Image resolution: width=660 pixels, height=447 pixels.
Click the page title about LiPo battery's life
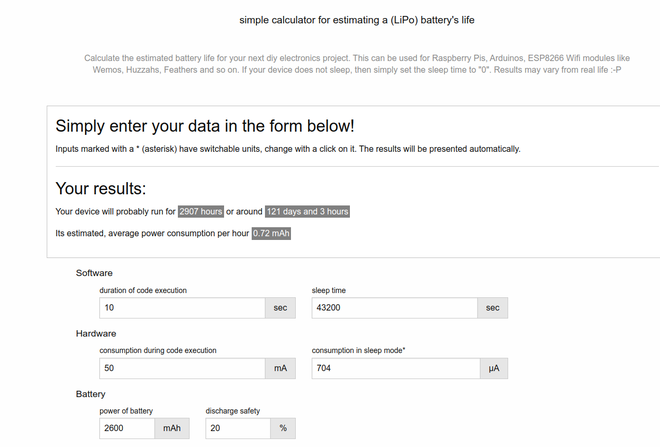point(357,20)
